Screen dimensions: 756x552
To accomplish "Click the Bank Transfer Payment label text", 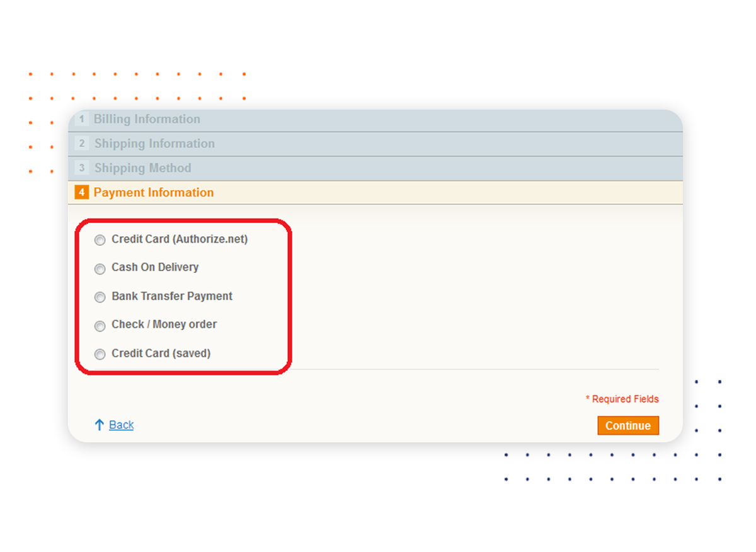I will 172,296.
